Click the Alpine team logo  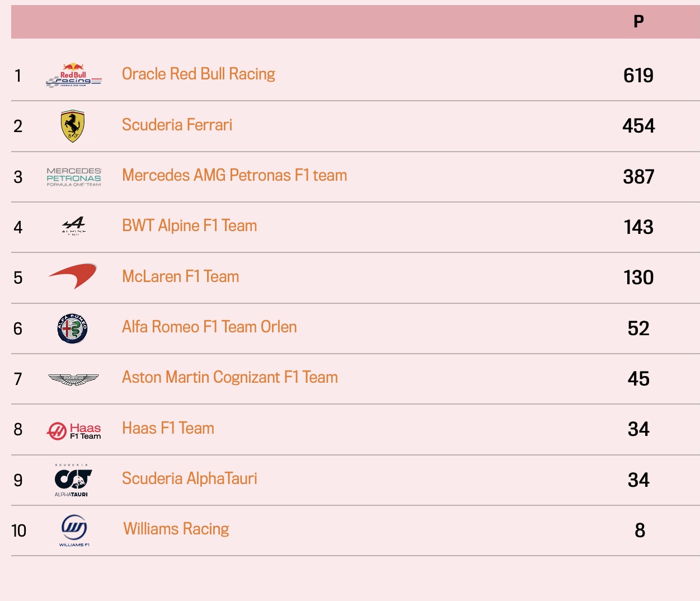(x=74, y=226)
